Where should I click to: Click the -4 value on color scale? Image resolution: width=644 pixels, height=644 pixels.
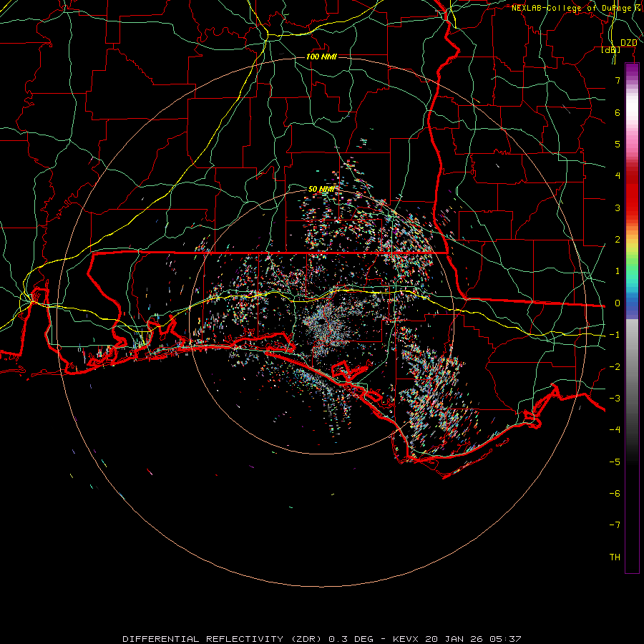coord(615,430)
